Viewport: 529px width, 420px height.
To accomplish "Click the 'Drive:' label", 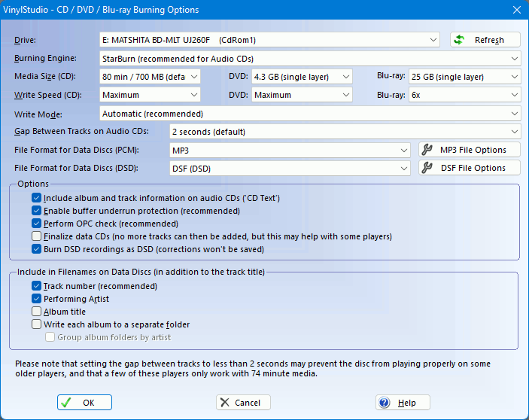I will coord(25,40).
